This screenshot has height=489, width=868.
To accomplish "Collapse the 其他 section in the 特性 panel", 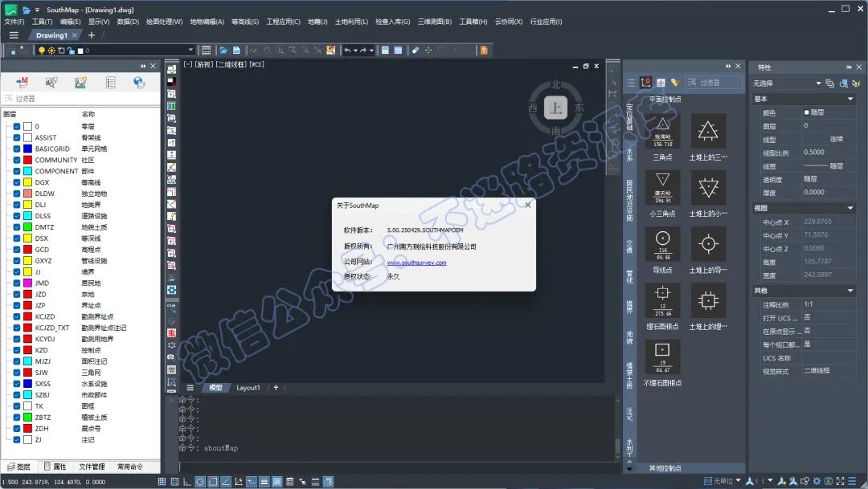I will tap(850, 291).
